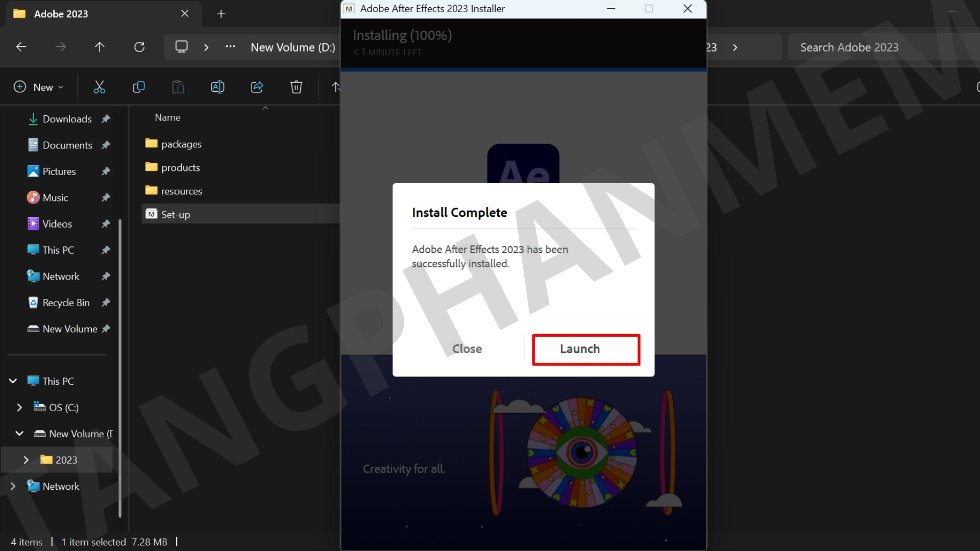Go up one folder level

100,47
